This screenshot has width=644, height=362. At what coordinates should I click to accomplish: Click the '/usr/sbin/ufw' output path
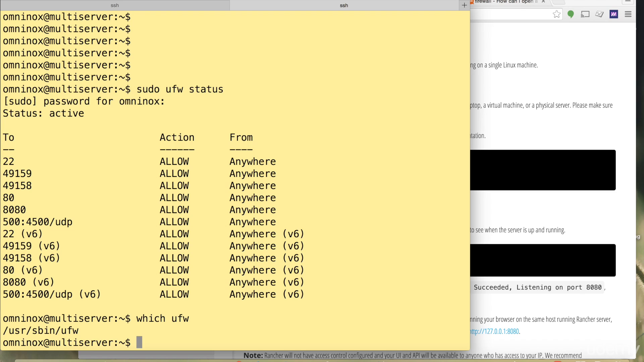[x=41, y=330]
